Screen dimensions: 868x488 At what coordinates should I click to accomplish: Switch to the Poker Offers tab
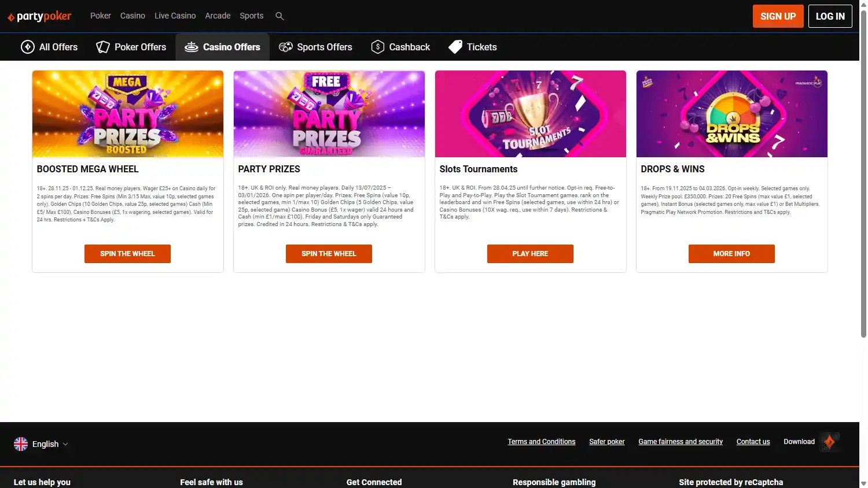click(131, 47)
